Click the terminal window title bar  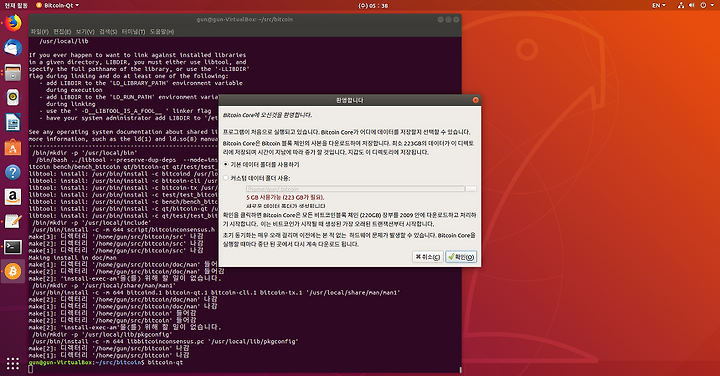pyautogui.click(x=245, y=20)
